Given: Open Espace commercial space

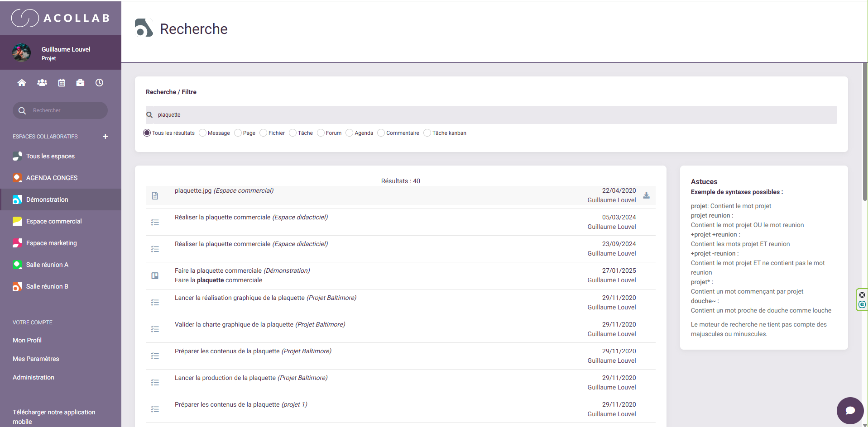Looking at the screenshot, I should tap(54, 221).
